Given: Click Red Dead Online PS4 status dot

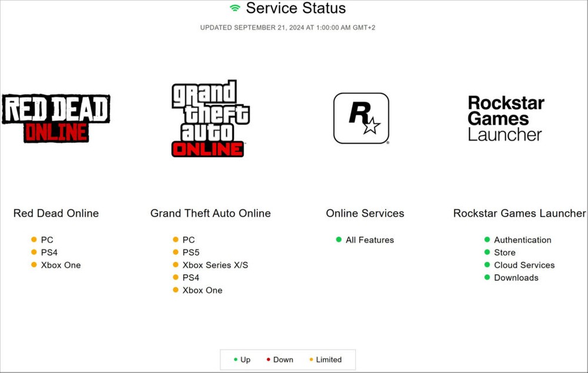Looking at the screenshot, I should [x=34, y=252].
